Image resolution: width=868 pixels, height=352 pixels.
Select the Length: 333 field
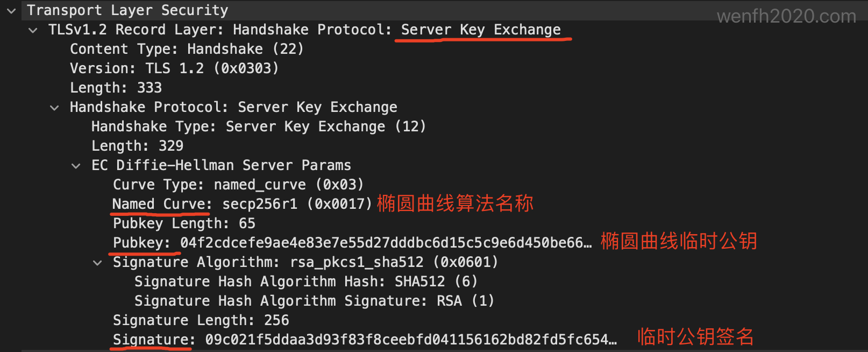click(116, 87)
